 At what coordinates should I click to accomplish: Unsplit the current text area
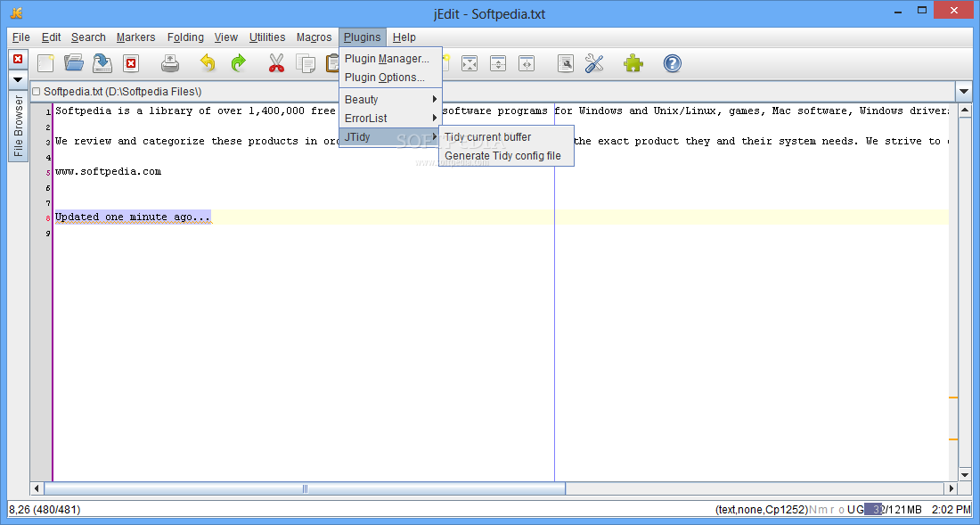click(470, 63)
